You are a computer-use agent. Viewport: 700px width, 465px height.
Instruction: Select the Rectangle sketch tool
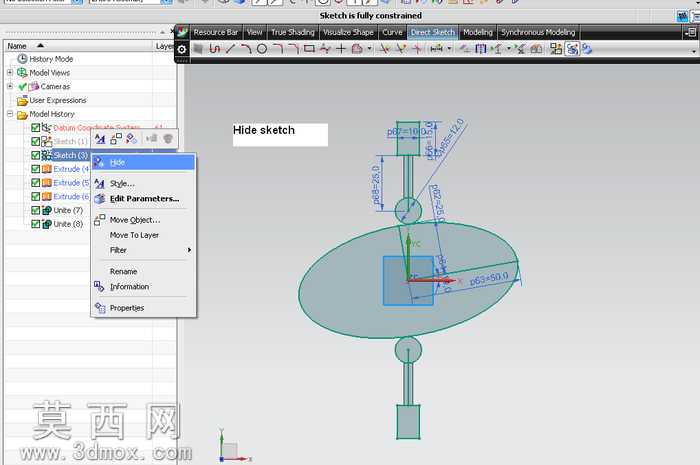(x=309, y=49)
